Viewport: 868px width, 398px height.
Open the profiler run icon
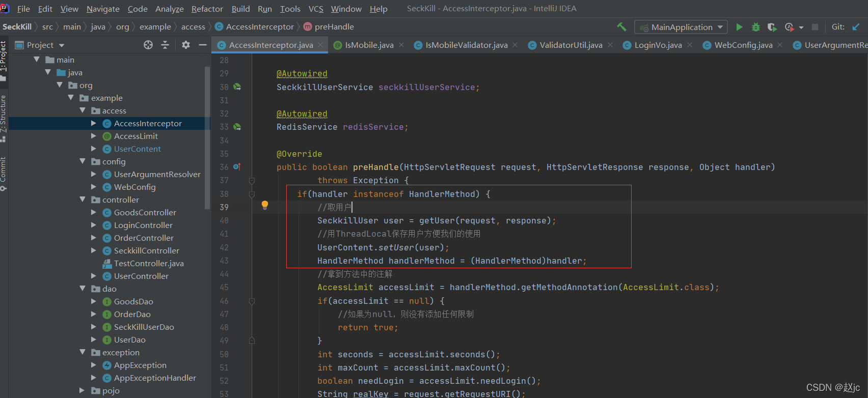[x=789, y=27]
